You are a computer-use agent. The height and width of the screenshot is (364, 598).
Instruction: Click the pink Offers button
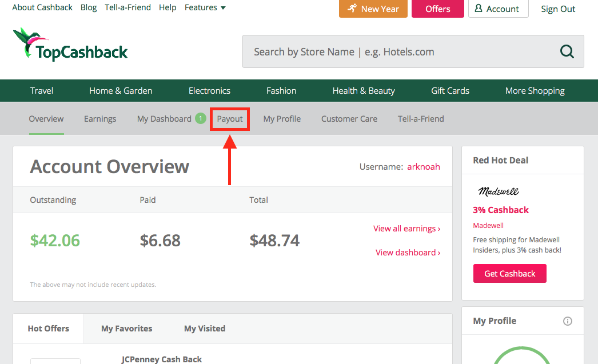pyautogui.click(x=437, y=9)
